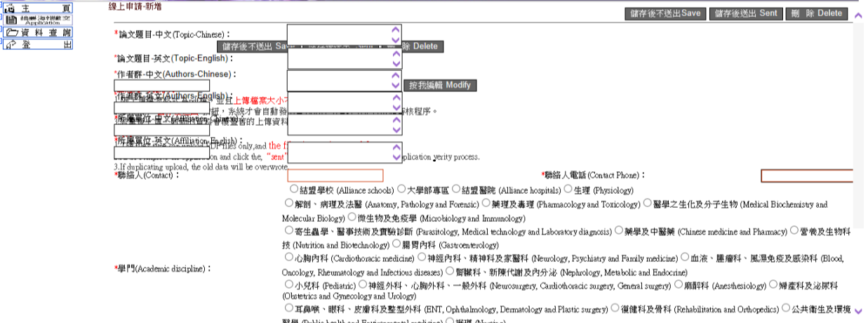Click the 聯絡人電話 Contact Phone input field
Screen dimensions: 868x323
pos(807,176)
